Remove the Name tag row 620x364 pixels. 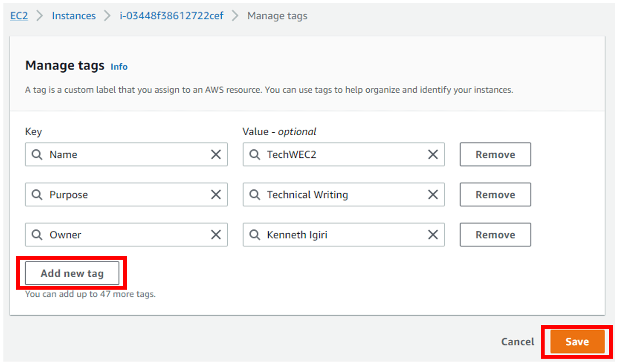495,154
